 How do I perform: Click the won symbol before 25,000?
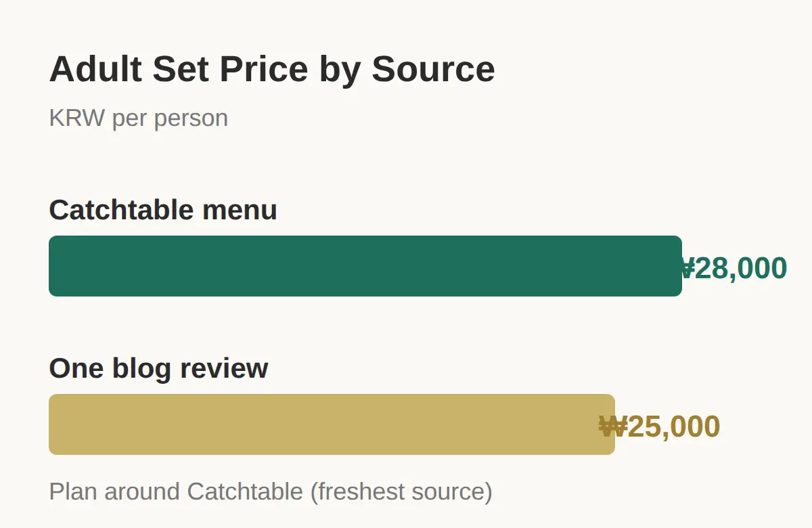pyautogui.click(x=613, y=426)
